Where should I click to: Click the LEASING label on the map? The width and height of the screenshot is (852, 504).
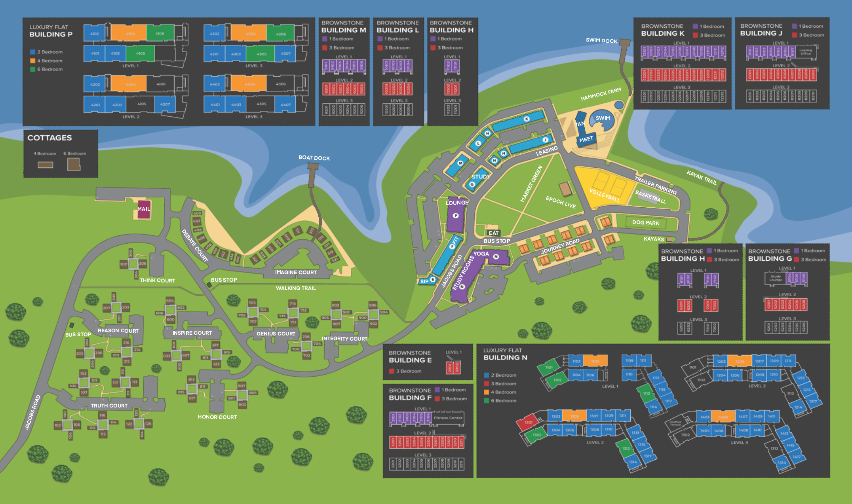[547, 151]
